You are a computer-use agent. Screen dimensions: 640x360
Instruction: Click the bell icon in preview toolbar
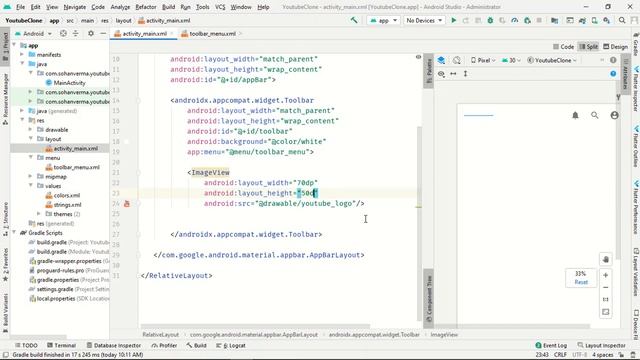(x=575, y=116)
